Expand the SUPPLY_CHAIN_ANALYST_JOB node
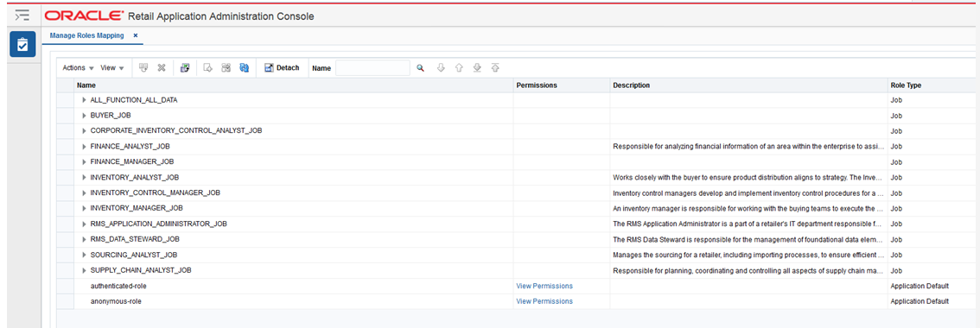Viewport: 980px width, 328px height. [84, 270]
